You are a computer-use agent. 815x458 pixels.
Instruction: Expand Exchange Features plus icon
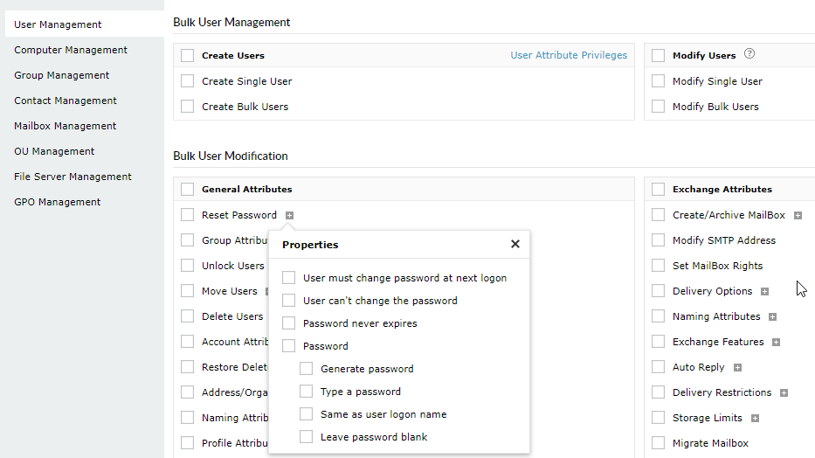click(776, 342)
